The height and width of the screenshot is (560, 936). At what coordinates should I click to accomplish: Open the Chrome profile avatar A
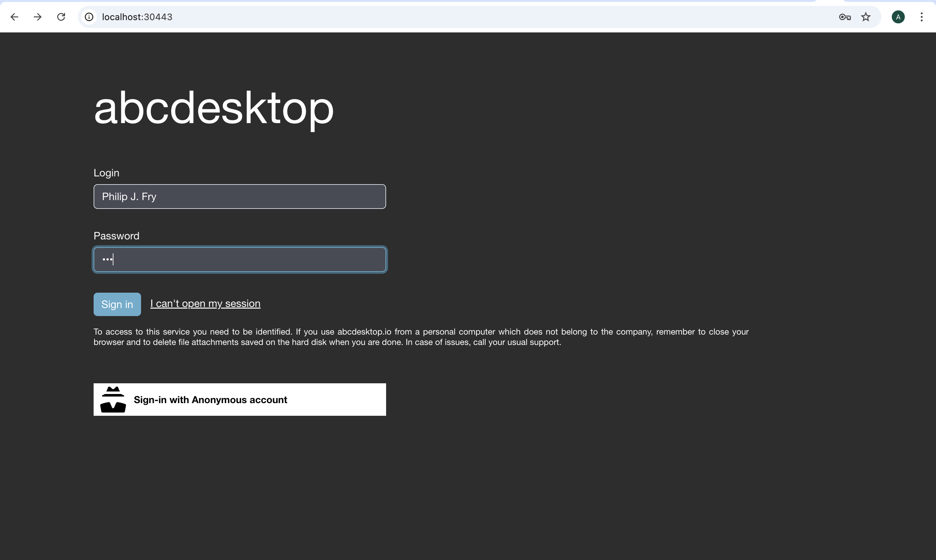[898, 17]
